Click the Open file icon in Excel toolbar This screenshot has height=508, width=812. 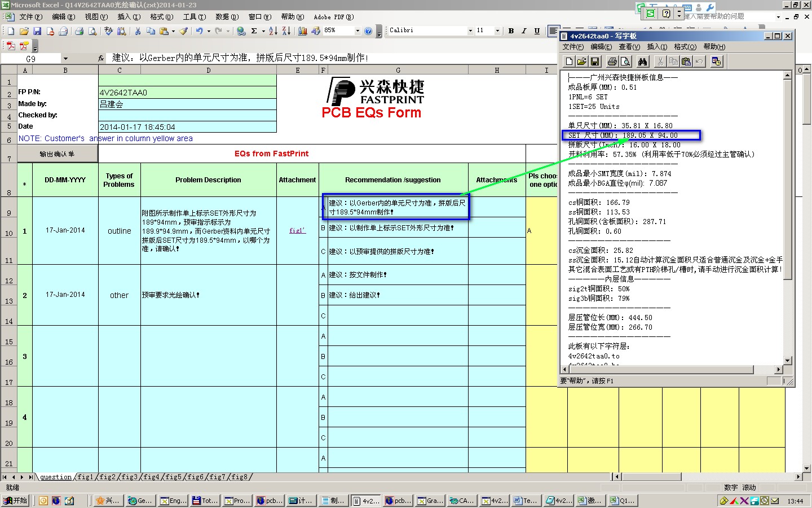pos(24,31)
